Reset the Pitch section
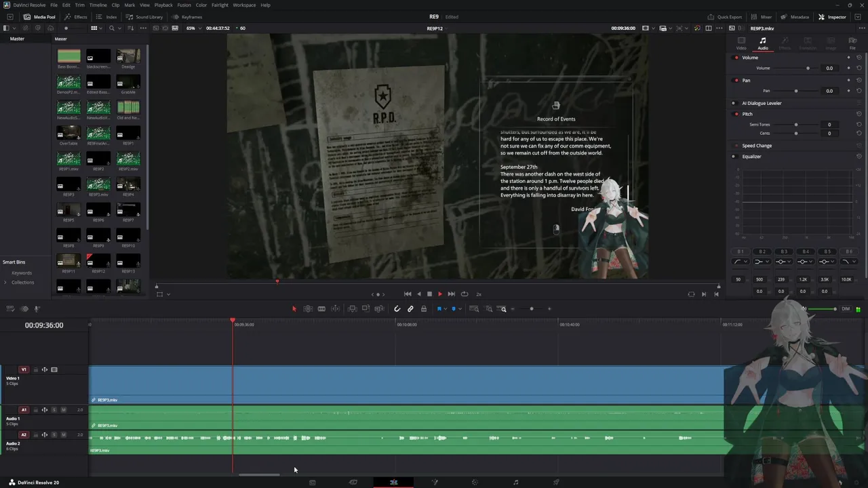Viewport: 868px width, 488px height. pos(859,114)
